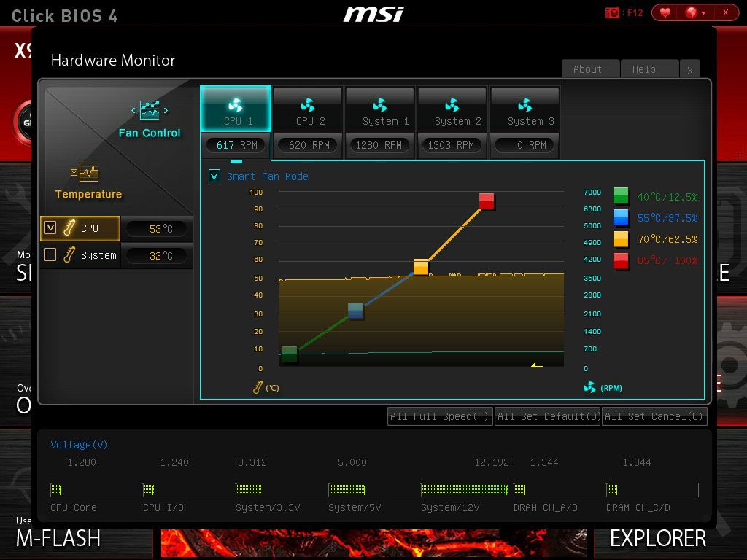The width and height of the screenshot is (747, 560).
Task: Open the About tab
Action: pos(590,69)
